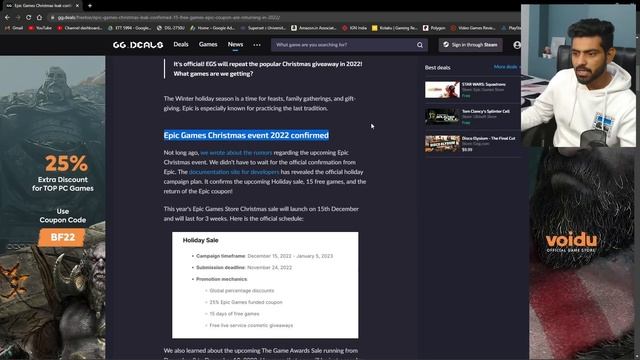Open the Channel dashboard bookmark
The height and width of the screenshot is (360, 640).
tap(80, 28)
